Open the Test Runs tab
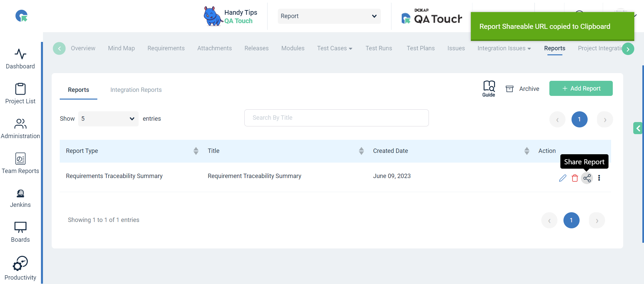644x284 pixels. [x=379, y=48]
